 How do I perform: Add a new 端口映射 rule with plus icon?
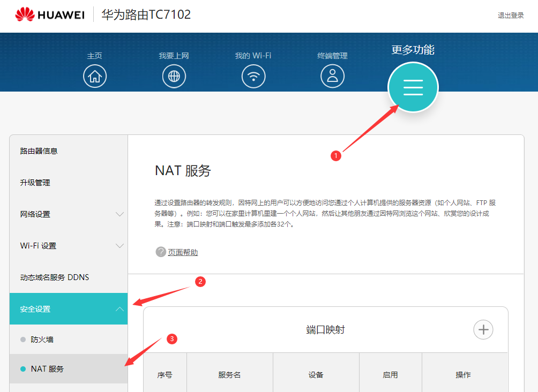(483, 329)
